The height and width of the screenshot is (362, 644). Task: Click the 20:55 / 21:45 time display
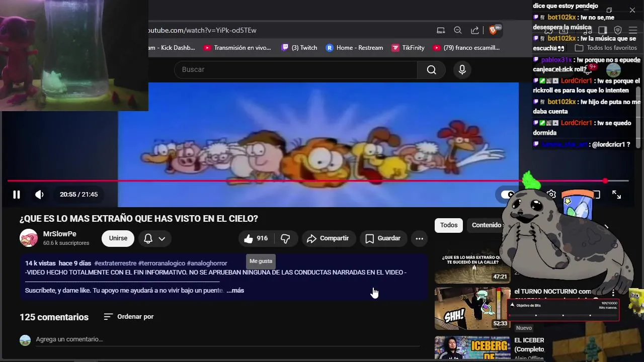click(x=78, y=195)
